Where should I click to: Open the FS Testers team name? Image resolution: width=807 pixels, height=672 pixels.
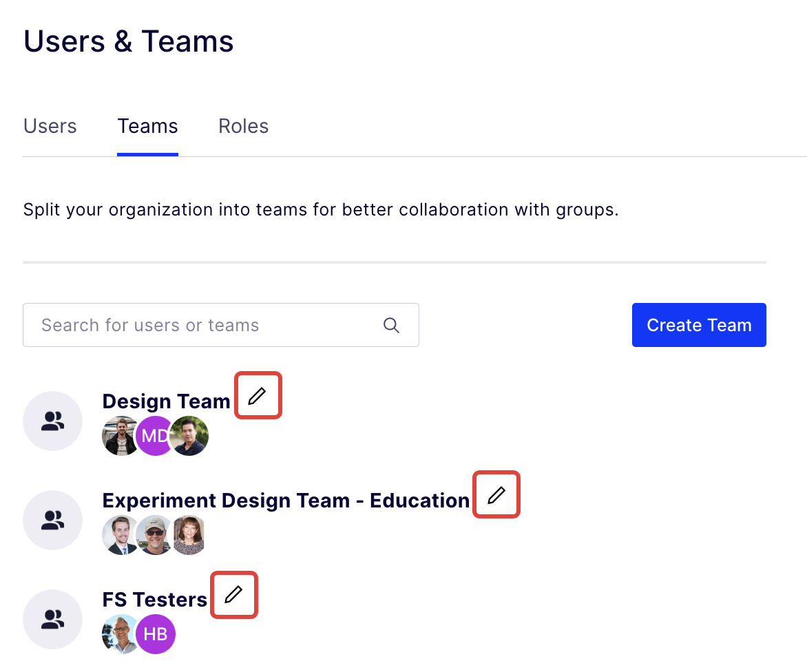pos(155,600)
